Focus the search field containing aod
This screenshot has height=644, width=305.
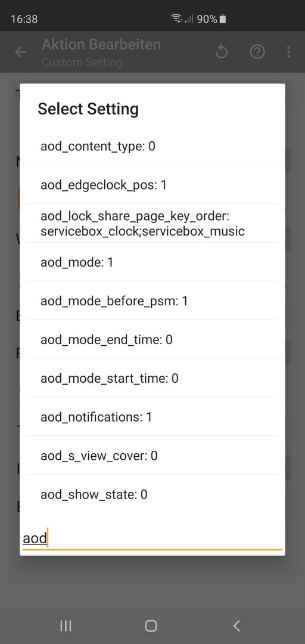coord(152,538)
